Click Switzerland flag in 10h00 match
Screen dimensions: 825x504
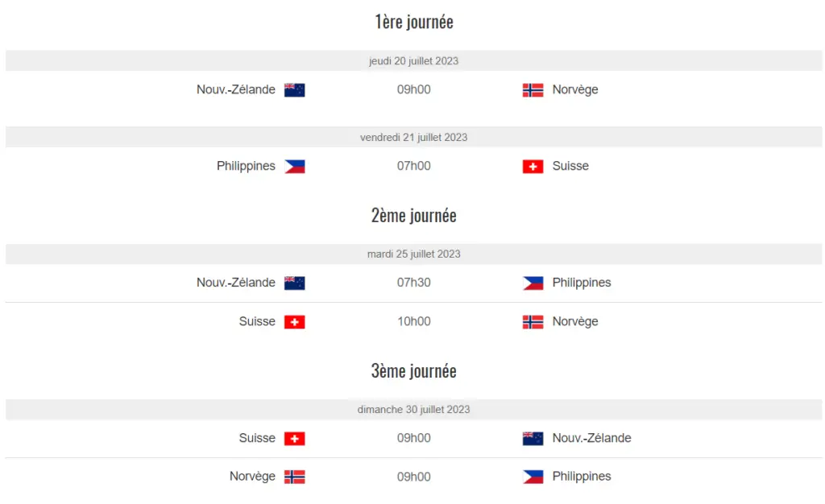point(294,322)
